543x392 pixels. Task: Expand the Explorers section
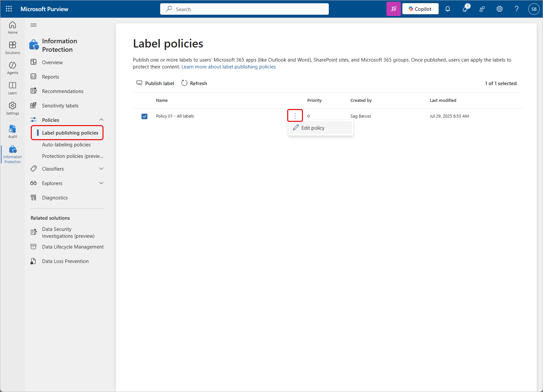(102, 183)
